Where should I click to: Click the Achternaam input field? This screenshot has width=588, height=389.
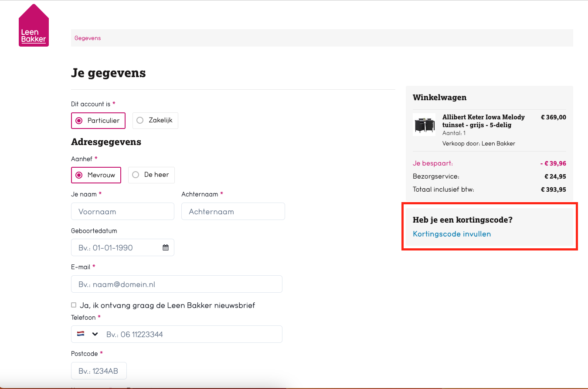coord(233,211)
